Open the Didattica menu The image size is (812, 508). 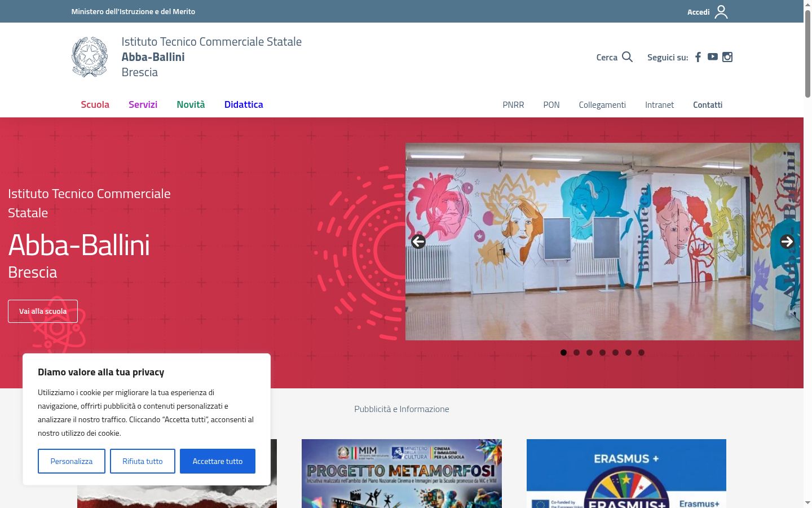pyautogui.click(x=244, y=104)
